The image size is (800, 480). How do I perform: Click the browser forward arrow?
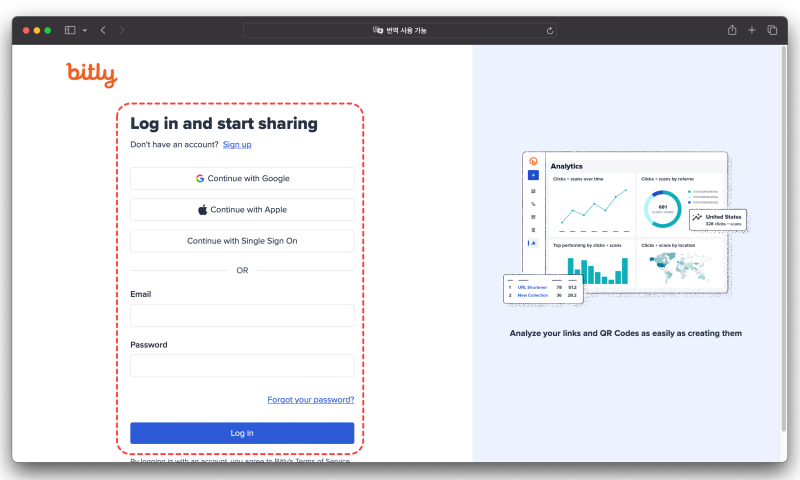(x=122, y=30)
